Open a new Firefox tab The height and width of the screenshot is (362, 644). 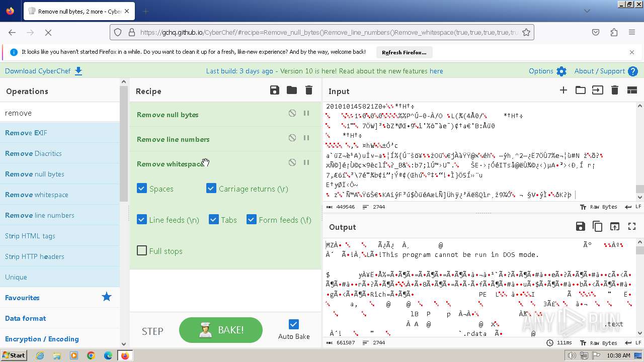145,11
